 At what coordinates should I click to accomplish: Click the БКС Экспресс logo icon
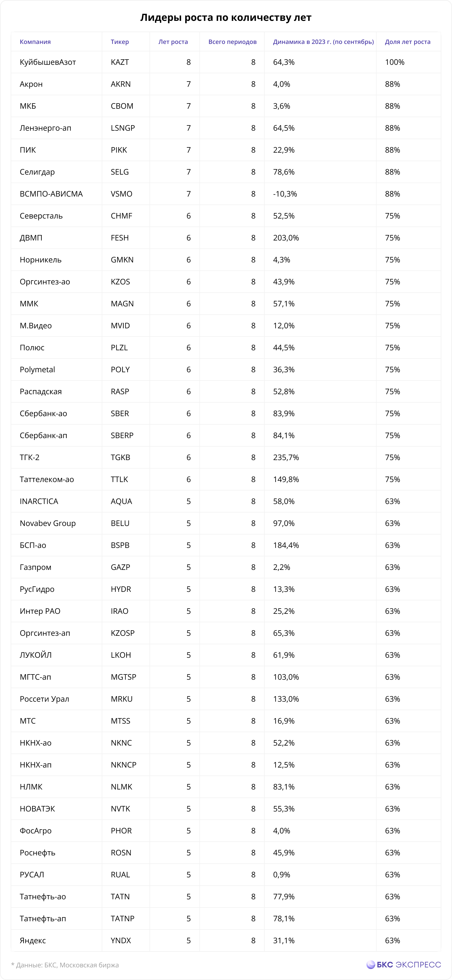[x=371, y=964]
